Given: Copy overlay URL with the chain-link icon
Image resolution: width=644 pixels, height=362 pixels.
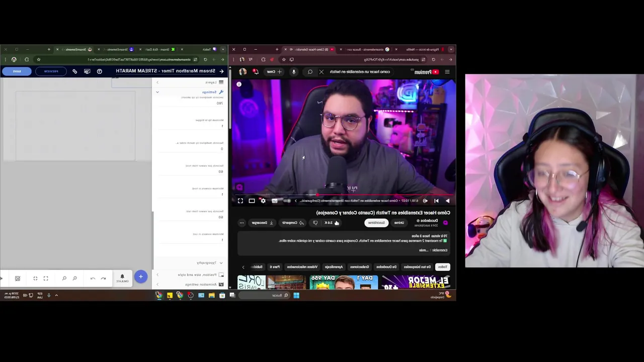Looking at the screenshot, I should pos(75,71).
